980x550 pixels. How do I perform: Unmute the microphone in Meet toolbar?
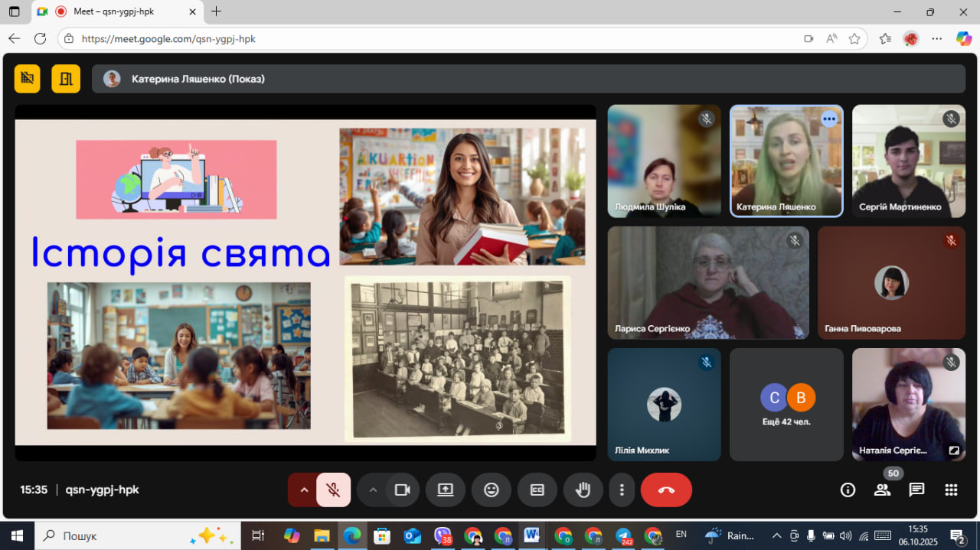(x=333, y=490)
